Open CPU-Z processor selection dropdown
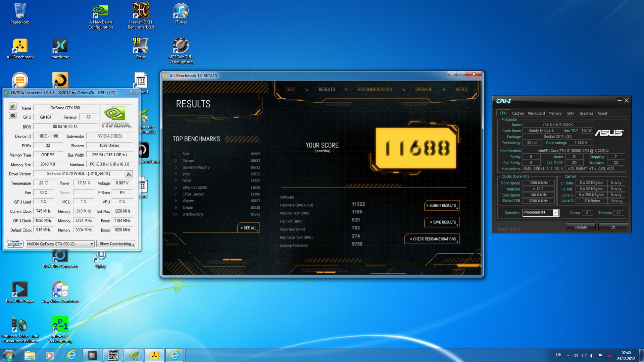This screenshot has height=362, width=644. 541,213
